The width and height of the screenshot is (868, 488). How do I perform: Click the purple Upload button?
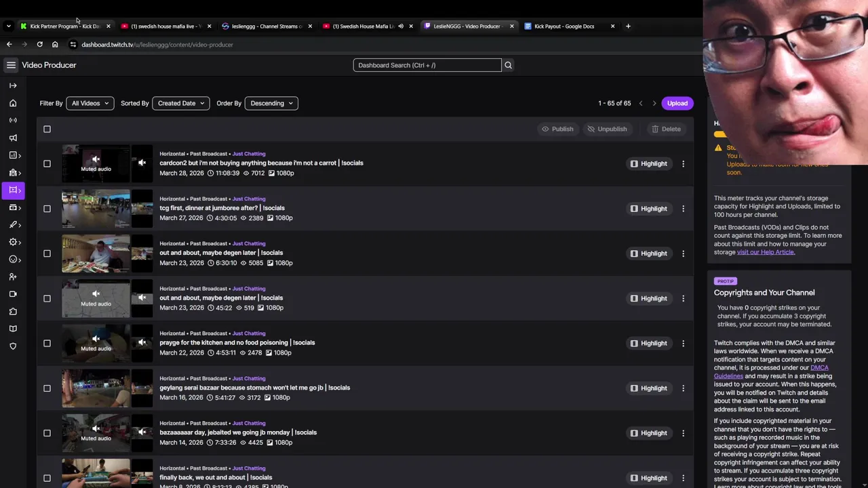click(x=677, y=104)
